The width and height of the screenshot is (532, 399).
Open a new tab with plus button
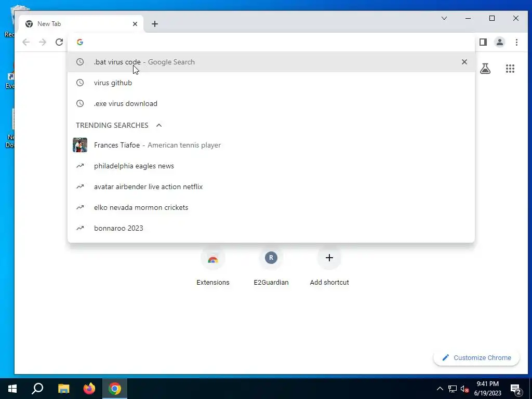tap(155, 24)
